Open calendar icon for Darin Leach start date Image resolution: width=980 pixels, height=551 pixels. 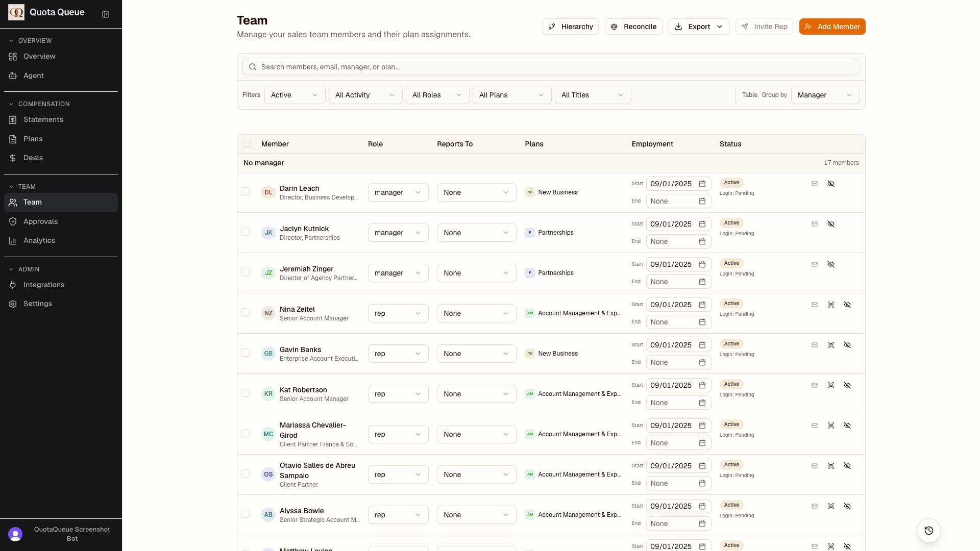702,184
